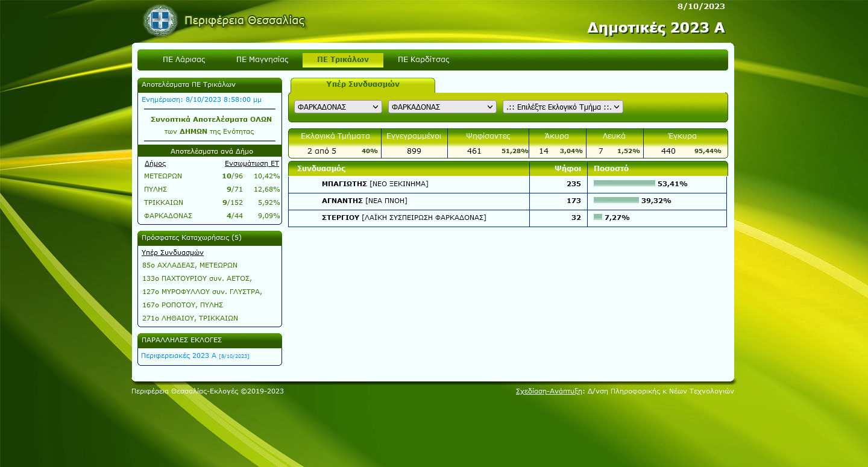868x467 pixels.
Task: Select the Υπέρ Συνδυασμών tab
Action: click(x=363, y=85)
